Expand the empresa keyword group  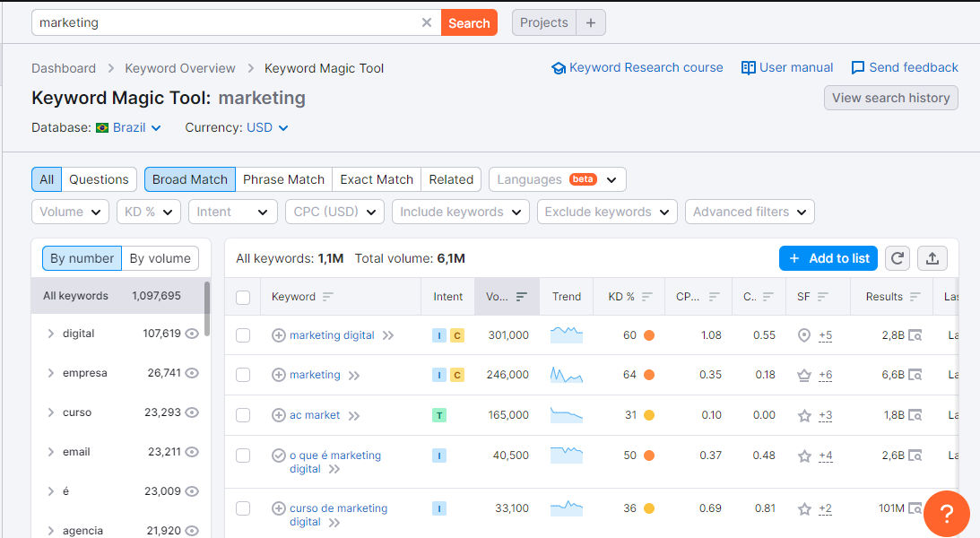point(53,372)
